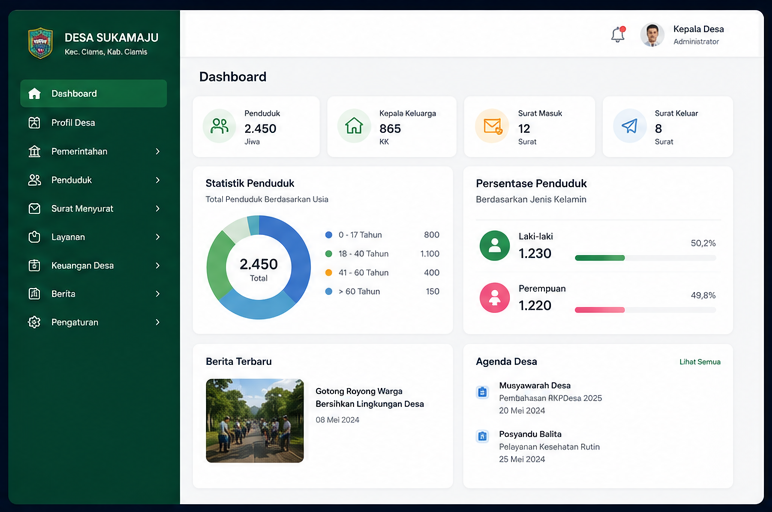Expand the Surat Menyurat submenu arrow

click(x=158, y=208)
